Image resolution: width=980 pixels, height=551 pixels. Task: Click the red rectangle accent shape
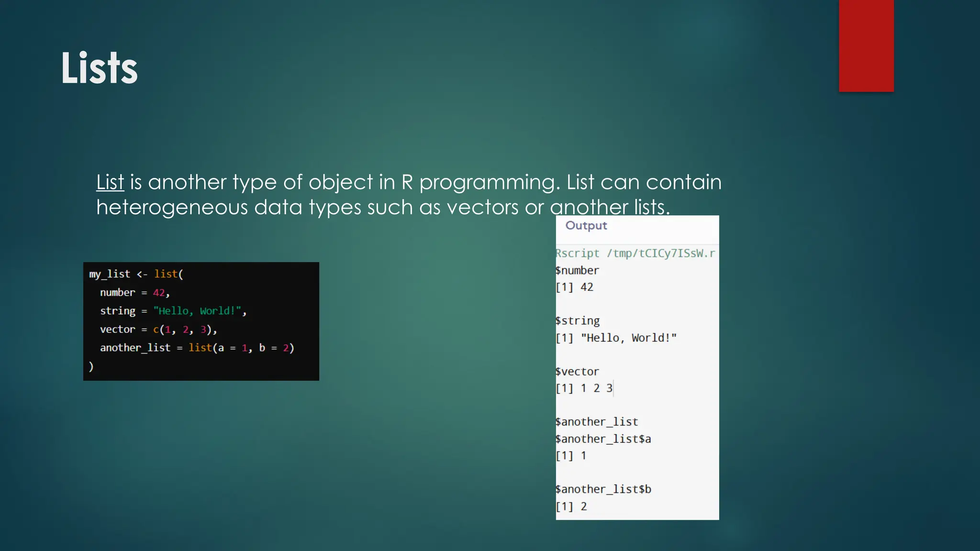(x=866, y=46)
